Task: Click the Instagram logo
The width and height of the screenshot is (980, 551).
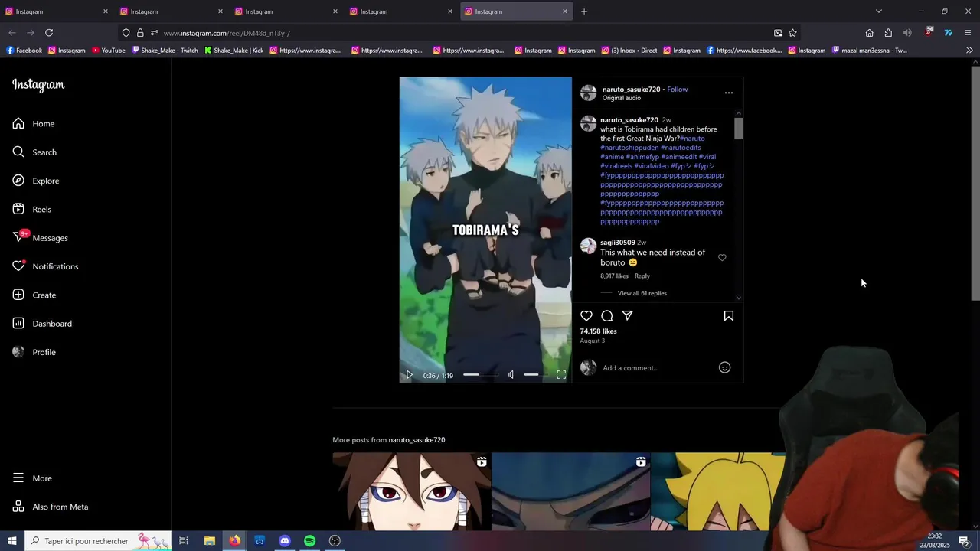Action: click(38, 85)
